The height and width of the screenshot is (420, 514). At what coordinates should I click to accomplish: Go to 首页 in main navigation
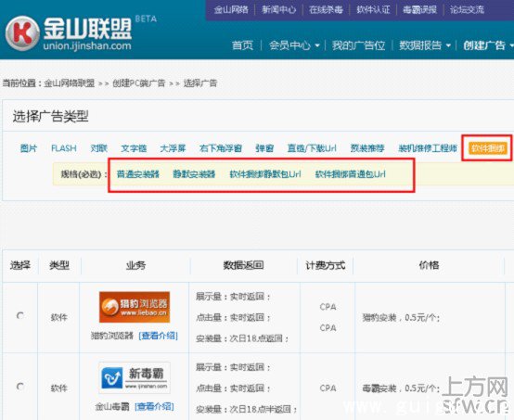(x=242, y=45)
